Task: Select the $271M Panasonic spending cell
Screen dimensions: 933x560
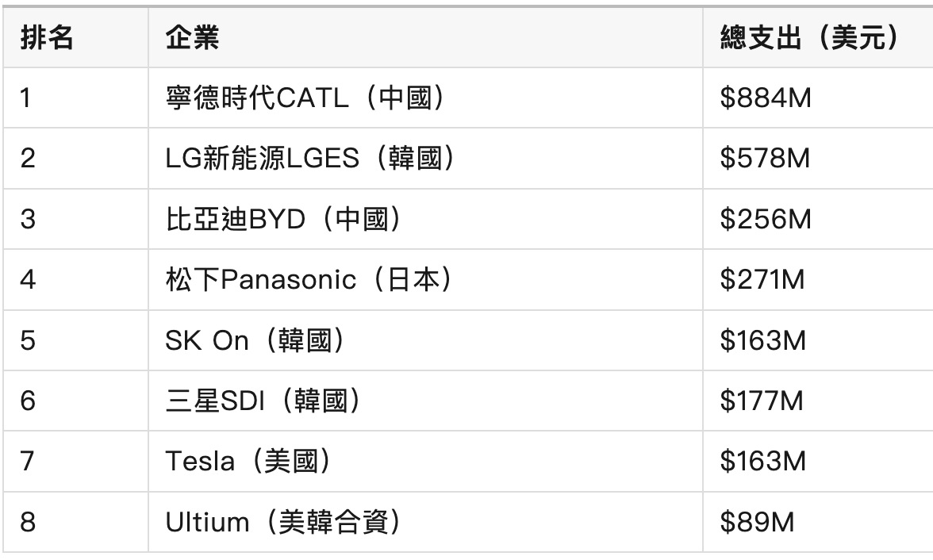Action: [762, 280]
